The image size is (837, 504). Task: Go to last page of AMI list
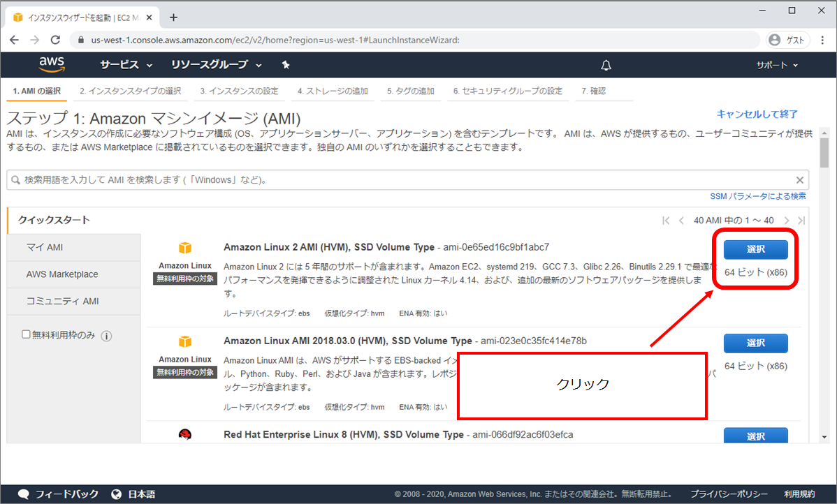click(801, 221)
